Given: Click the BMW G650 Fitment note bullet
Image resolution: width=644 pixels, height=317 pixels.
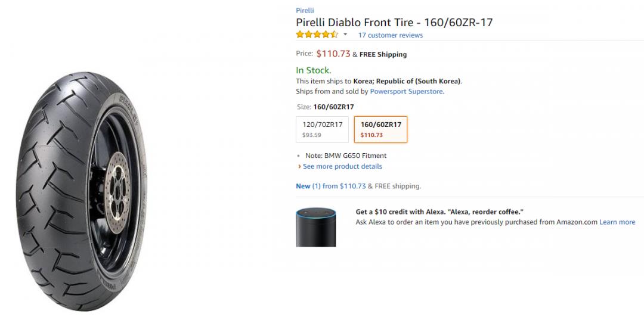Looking at the screenshot, I should pos(345,156).
